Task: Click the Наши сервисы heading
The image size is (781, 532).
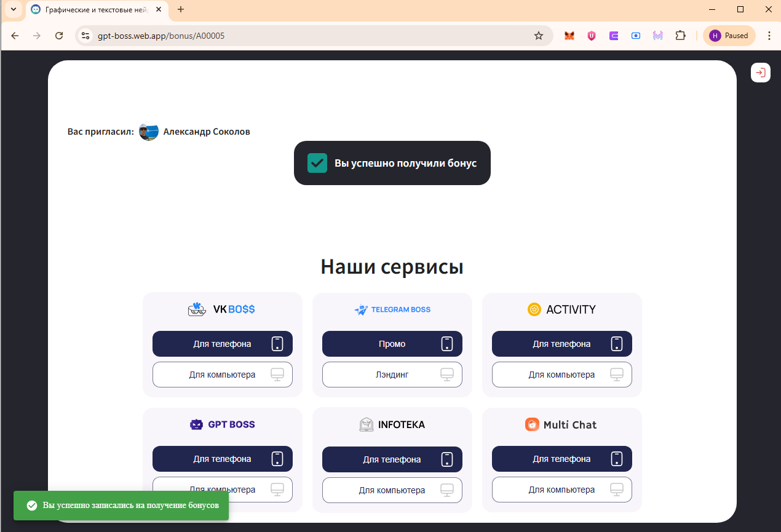Action: pyautogui.click(x=392, y=266)
